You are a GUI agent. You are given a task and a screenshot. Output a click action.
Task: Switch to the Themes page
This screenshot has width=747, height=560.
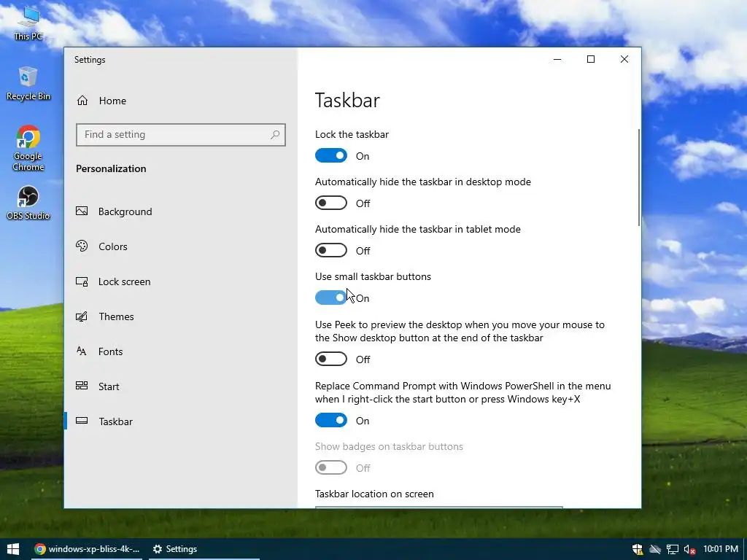point(181,316)
